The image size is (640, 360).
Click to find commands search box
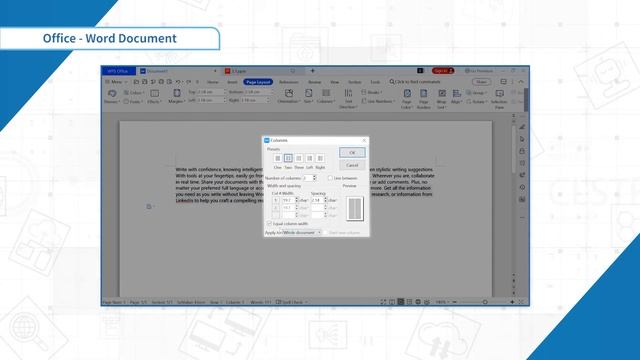point(415,82)
